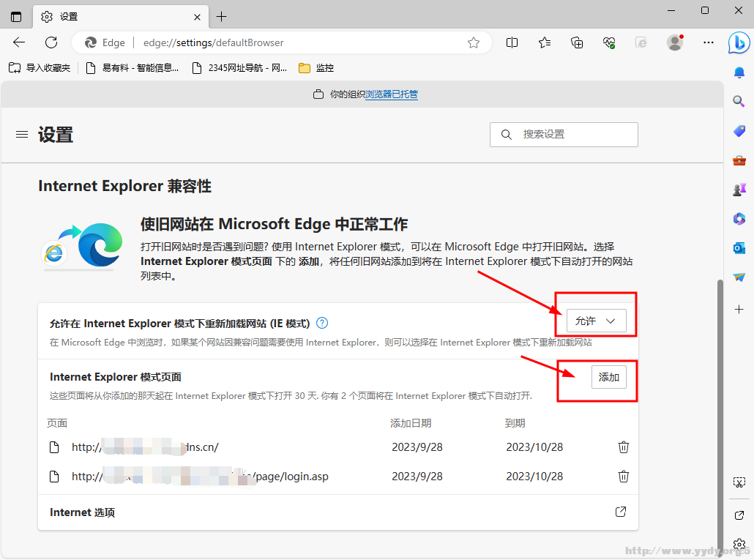Open the user profile avatar

[675, 42]
